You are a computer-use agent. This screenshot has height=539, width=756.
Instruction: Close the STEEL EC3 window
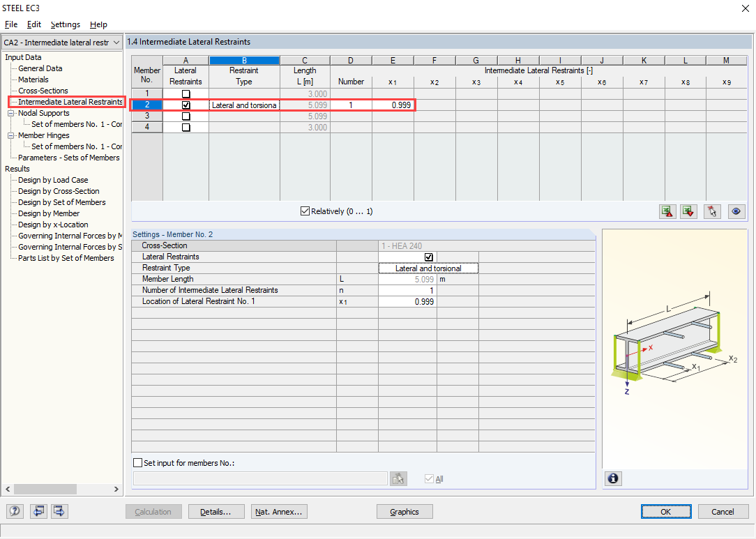(745, 8)
